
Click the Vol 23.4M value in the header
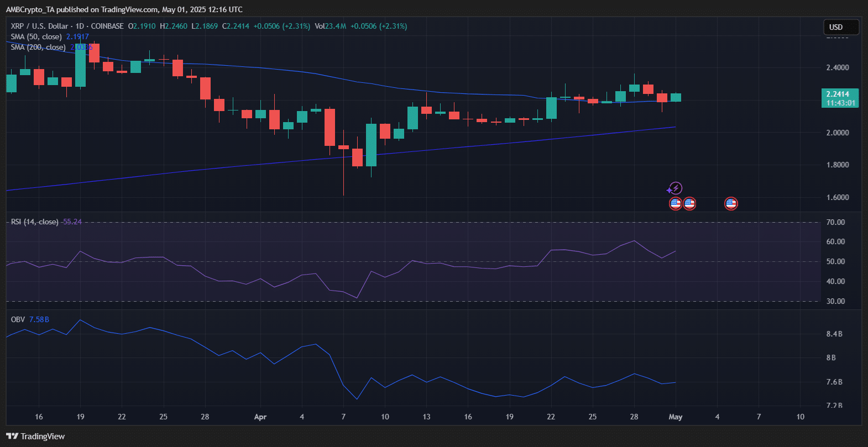point(331,26)
